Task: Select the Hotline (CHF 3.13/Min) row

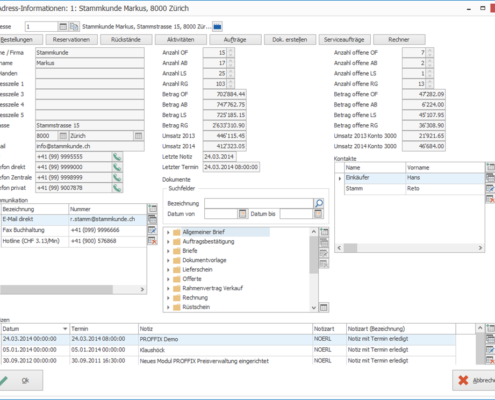Action: (74, 241)
